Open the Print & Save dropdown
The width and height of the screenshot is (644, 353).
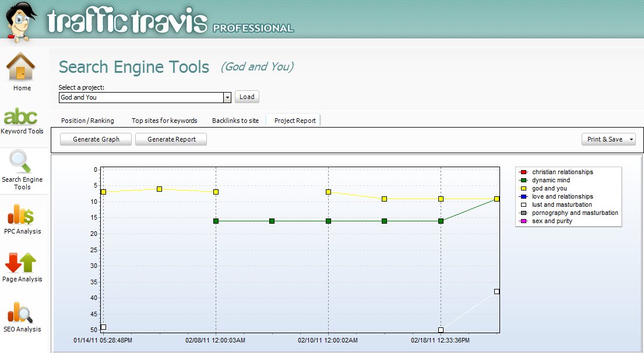click(x=608, y=139)
